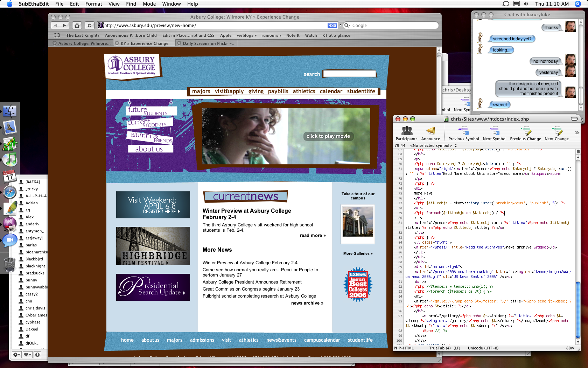The image size is (588, 368).
Task: Select 'Cyberjames' in the member list
Action: coord(33,315)
